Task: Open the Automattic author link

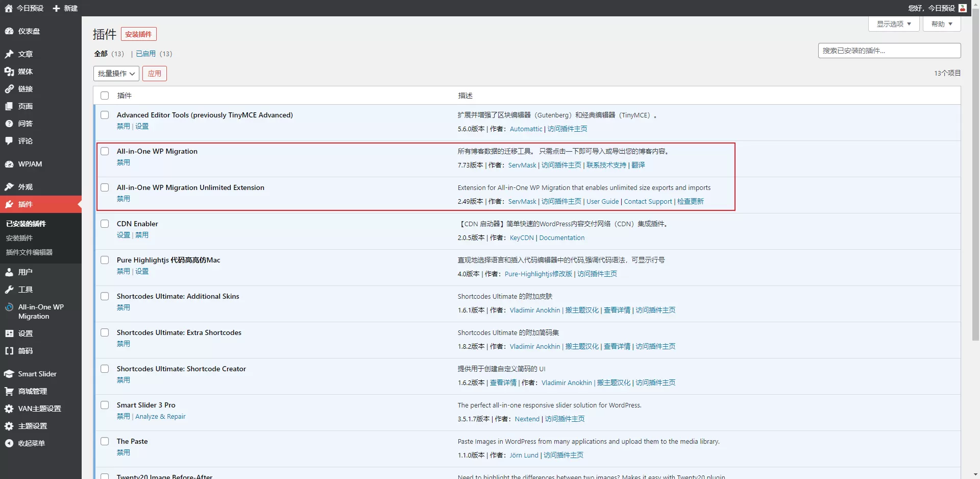Action: point(526,129)
